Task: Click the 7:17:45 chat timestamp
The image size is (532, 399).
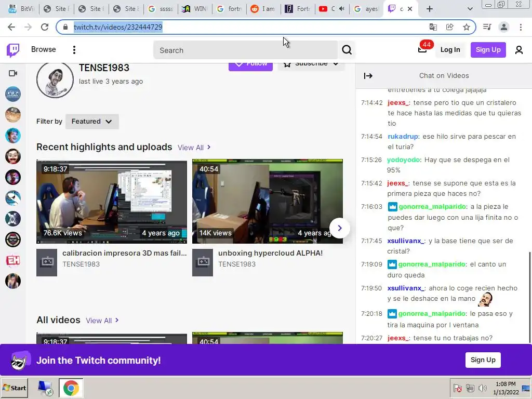Action: 371,241
